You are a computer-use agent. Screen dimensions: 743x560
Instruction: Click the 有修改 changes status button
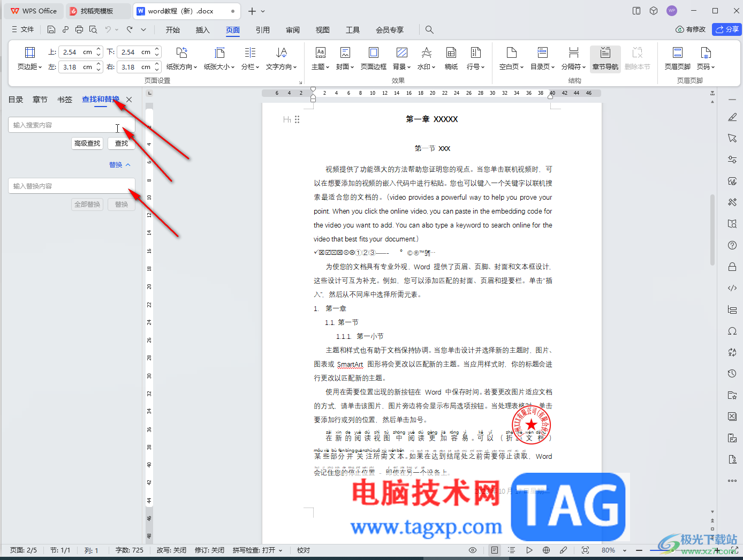(691, 29)
